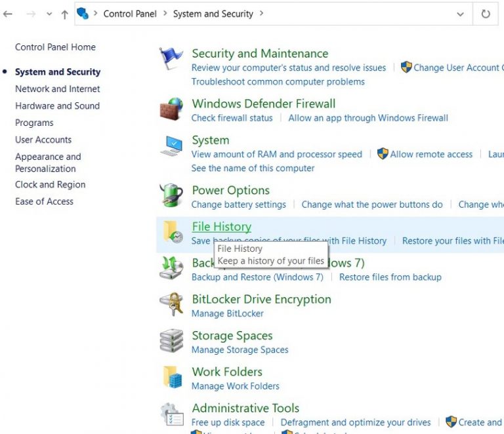Image resolution: width=504 pixels, height=434 pixels.
Task: Click the Windows Defender Firewall brick wall icon
Action: 171,109
